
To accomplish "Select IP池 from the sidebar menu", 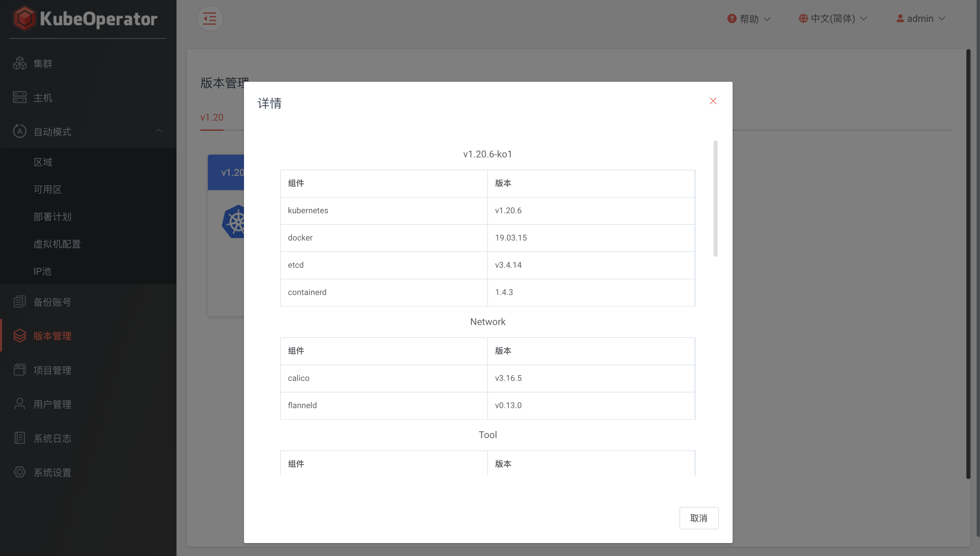I will [42, 271].
